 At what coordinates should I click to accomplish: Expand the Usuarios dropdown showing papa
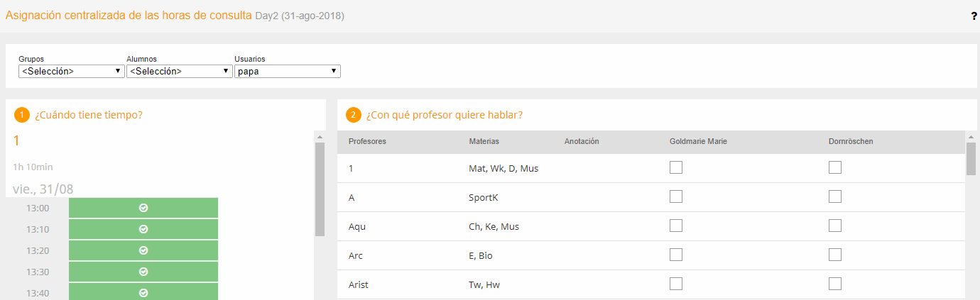click(x=288, y=71)
